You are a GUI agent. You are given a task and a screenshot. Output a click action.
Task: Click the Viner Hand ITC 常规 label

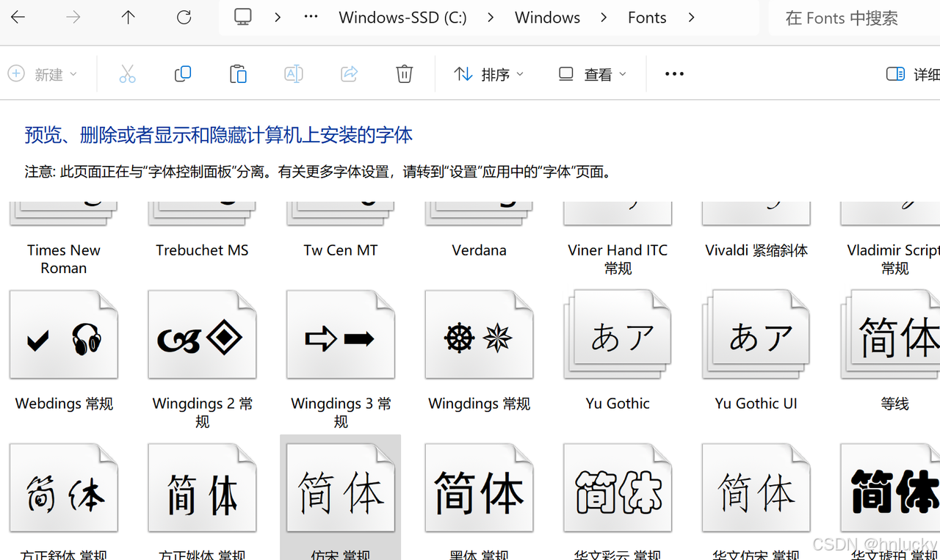coord(618,259)
